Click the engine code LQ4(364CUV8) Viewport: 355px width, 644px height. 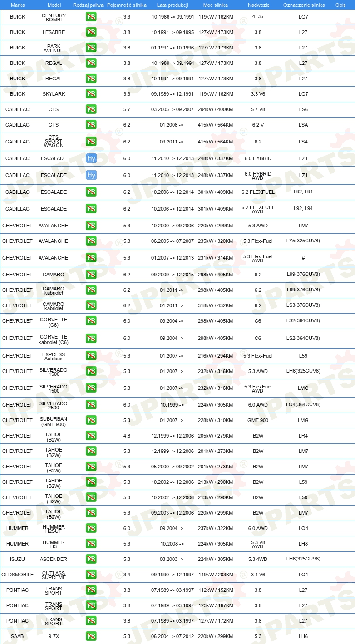click(303, 404)
